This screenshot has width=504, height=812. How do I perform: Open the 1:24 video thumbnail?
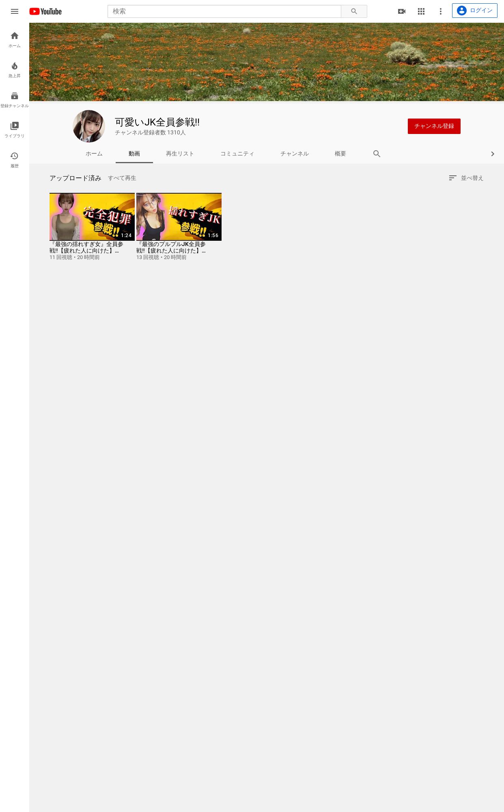tap(92, 217)
